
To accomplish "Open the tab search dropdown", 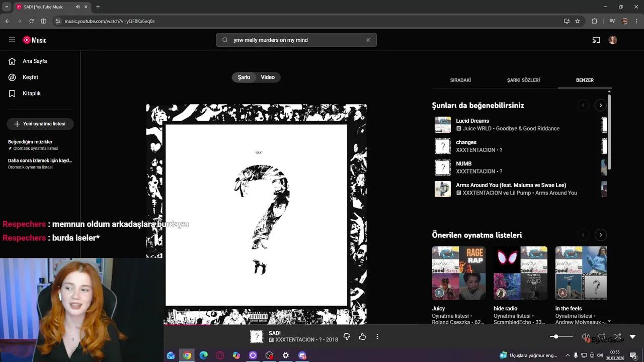I will [x=7, y=7].
